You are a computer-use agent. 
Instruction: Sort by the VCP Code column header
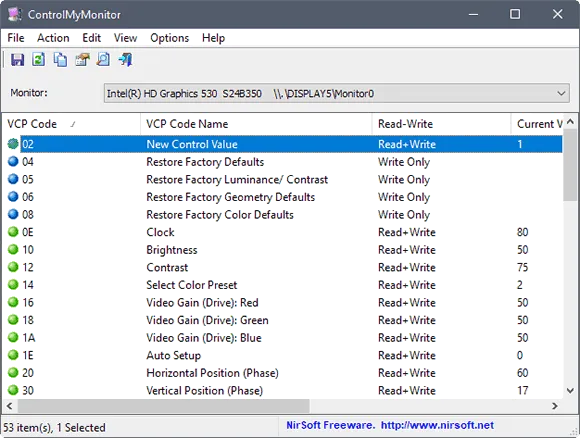click(x=71, y=124)
